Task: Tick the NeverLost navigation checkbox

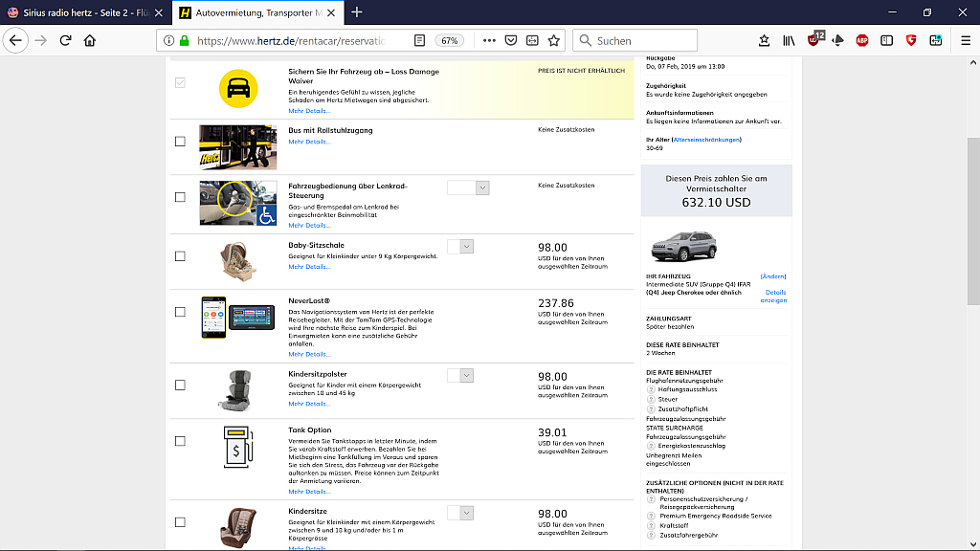Action: tap(180, 312)
